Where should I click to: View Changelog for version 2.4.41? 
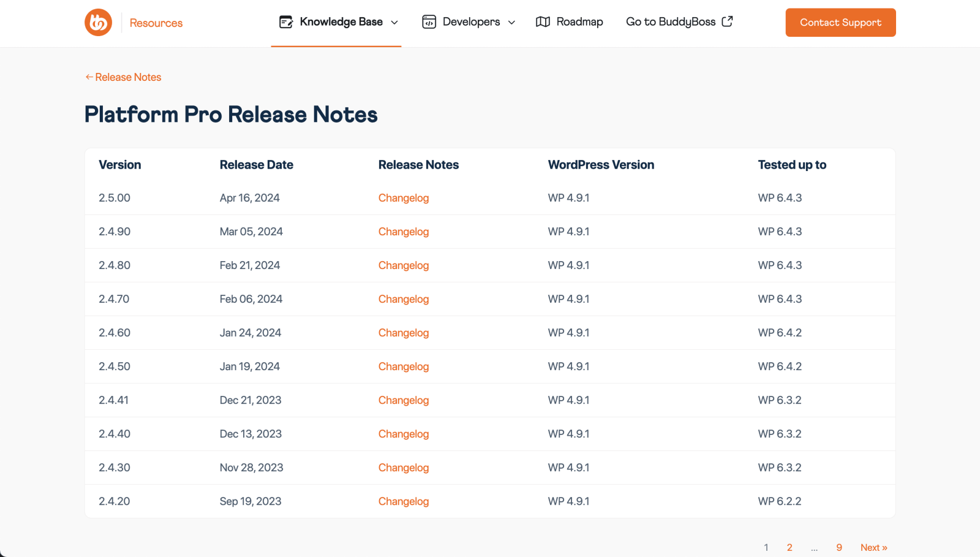pos(403,400)
